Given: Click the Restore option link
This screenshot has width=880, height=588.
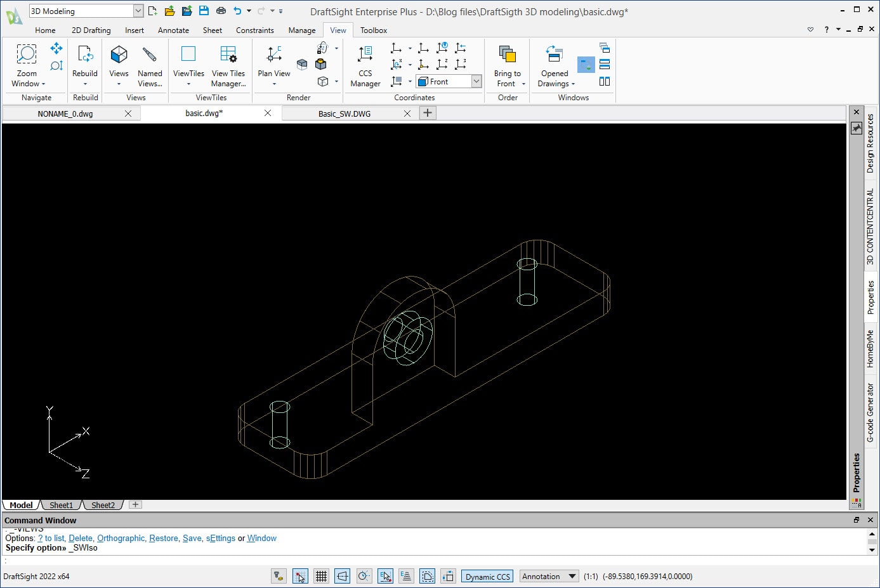Looking at the screenshot, I should 164,538.
